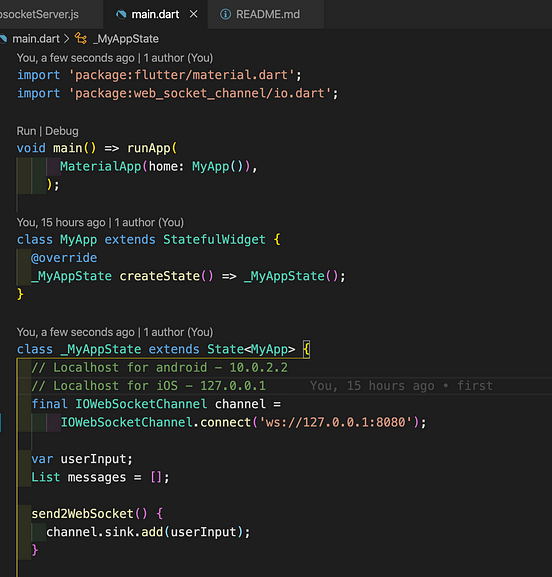Click the highlighted opening brace of _MyAppState
Screen dimensions: 552x577
(306, 349)
